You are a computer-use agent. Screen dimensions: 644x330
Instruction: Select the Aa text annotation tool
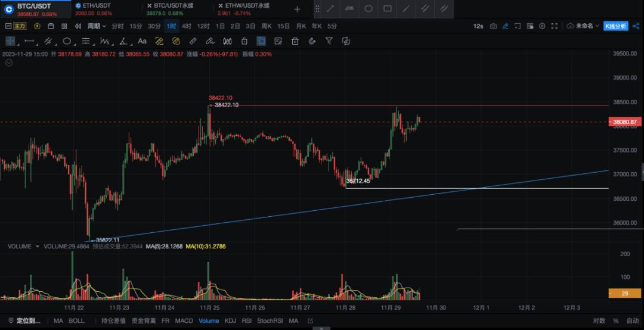click(x=142, y=41)
